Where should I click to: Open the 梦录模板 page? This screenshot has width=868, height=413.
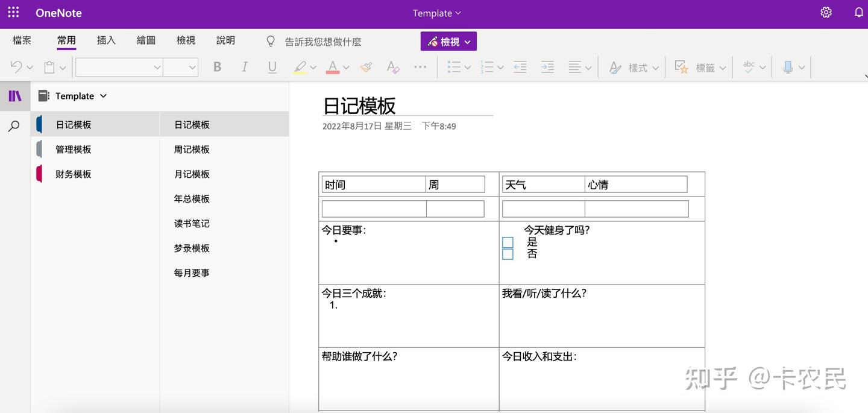(x=224, y=248)
